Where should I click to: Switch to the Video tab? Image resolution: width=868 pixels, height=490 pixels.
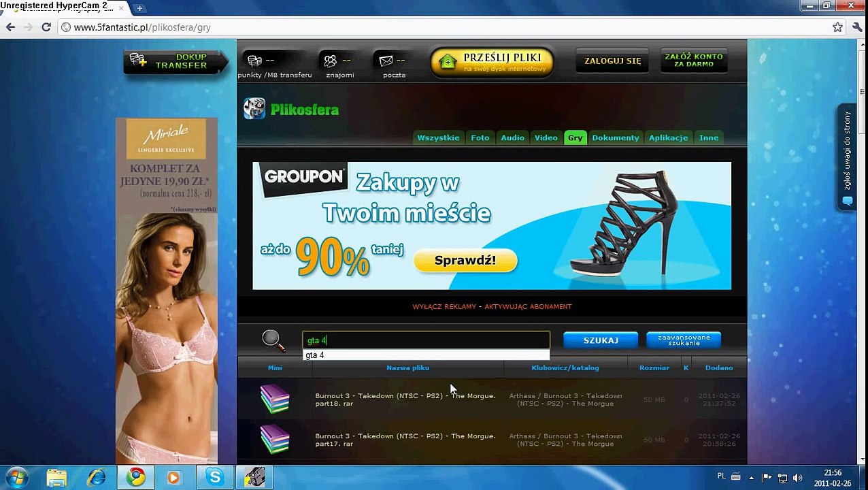point(546,137)
